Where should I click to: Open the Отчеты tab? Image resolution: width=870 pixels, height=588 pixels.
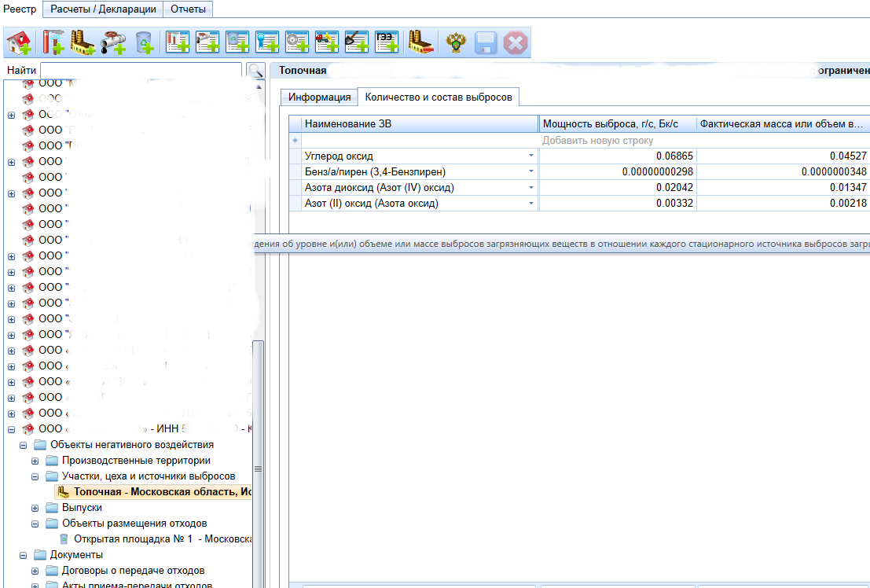click(189, 9)
